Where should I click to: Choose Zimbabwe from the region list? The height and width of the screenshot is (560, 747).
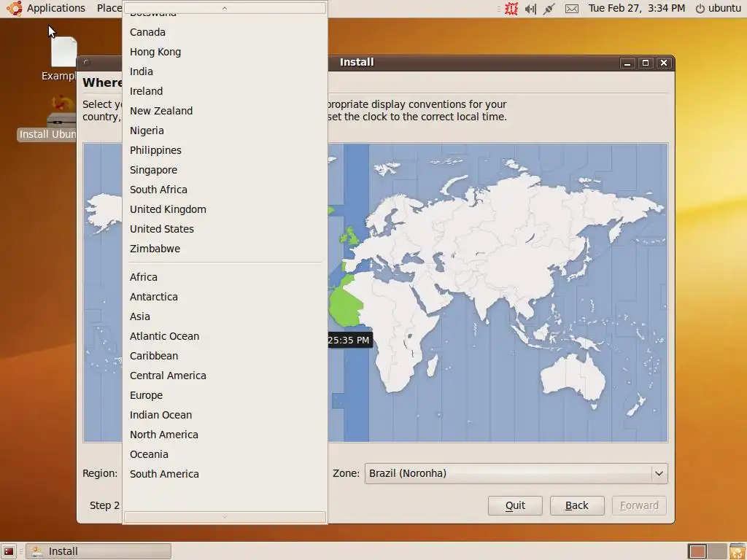click(x=225, y=249)
